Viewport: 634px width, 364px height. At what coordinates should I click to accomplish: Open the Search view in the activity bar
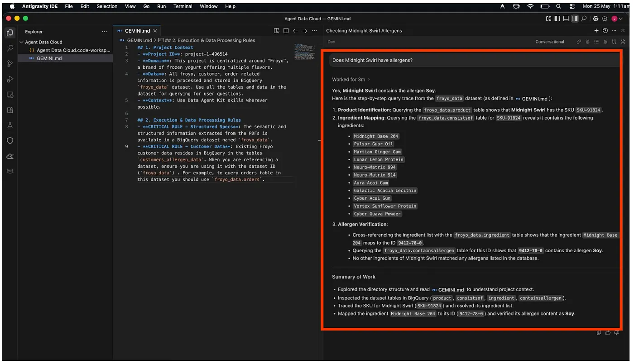pos(10,48)
